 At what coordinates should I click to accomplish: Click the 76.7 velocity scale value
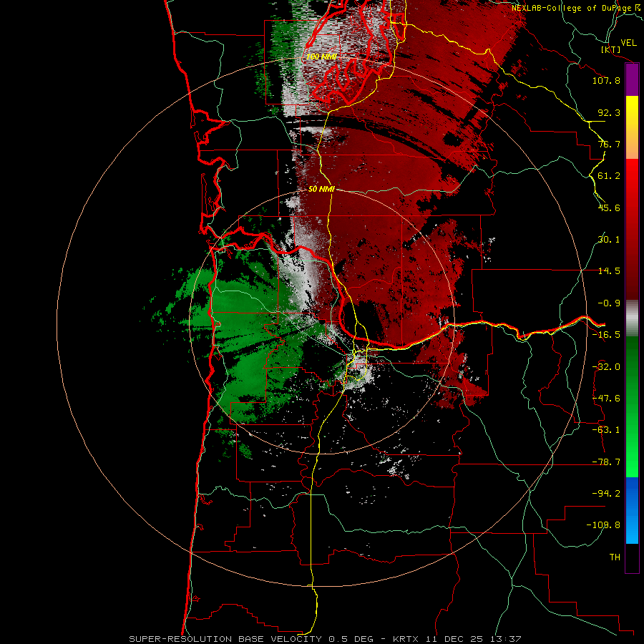[609, 144]
